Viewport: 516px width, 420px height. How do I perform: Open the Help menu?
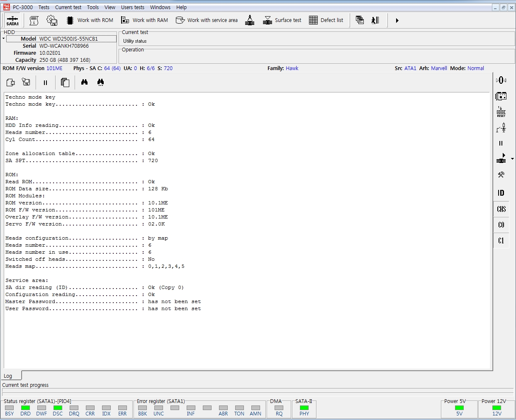pos(181,7)
